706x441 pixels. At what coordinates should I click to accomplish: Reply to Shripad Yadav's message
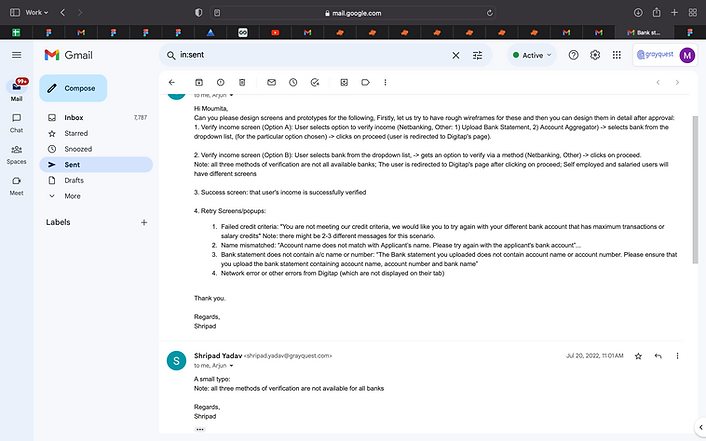658,356
